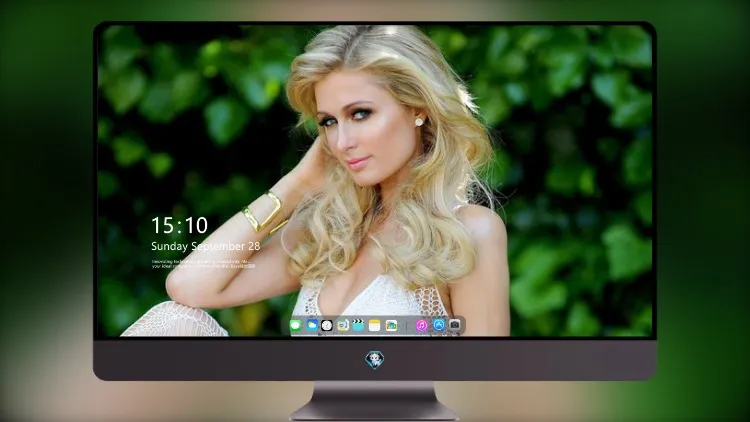Click the pearl earring on wallpaper
The height and width of the screenshot is (422, 750).
tap(419, 122)
